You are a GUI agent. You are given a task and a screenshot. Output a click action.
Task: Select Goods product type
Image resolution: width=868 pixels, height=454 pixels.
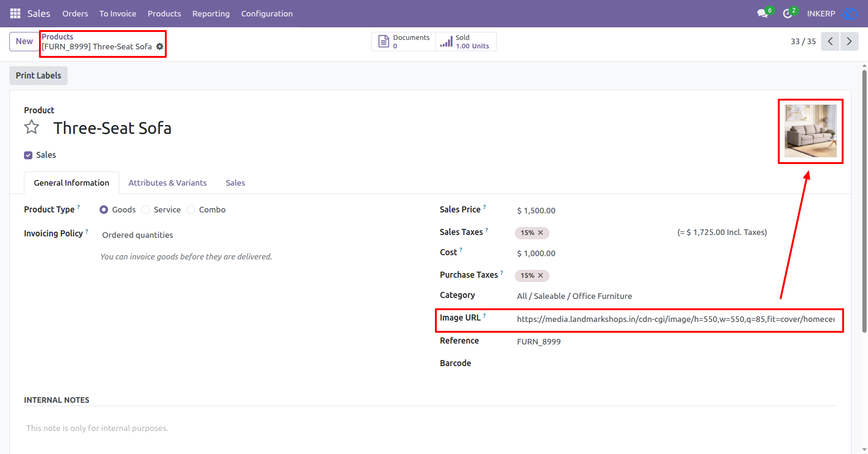[x=104, y=210]
